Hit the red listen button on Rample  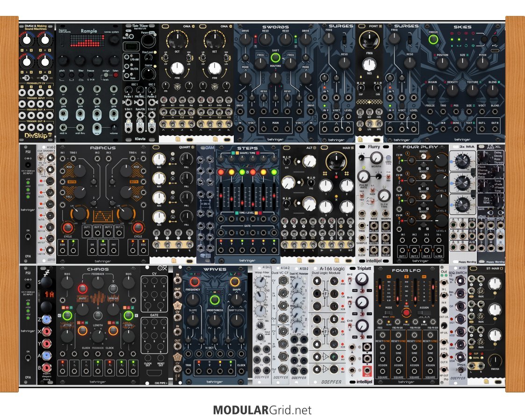pos(116,75)
